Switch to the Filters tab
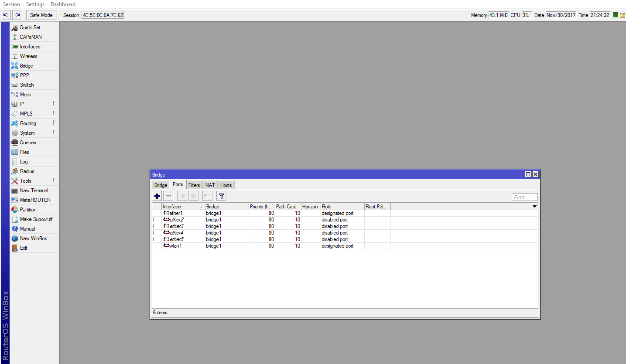Screen dimensions: 626x364 (194, 185)
